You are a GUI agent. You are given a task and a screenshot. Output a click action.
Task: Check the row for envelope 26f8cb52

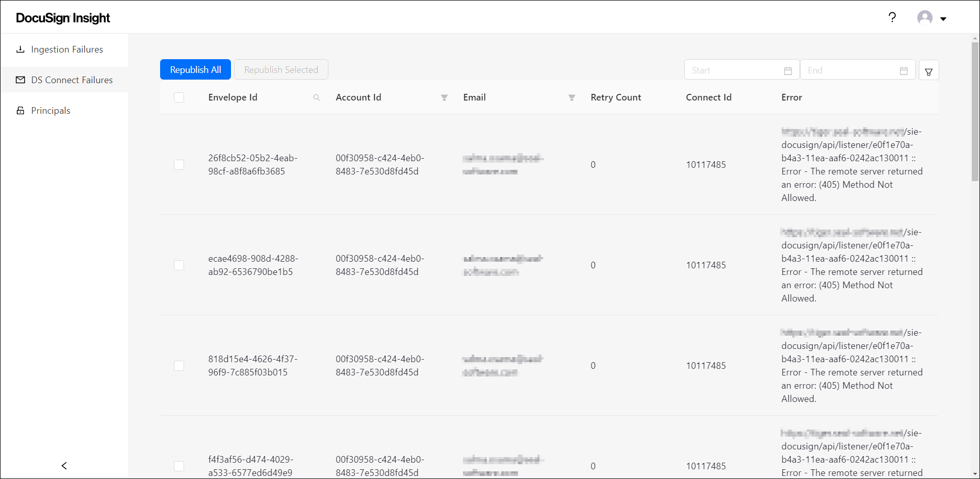[179, 165]
